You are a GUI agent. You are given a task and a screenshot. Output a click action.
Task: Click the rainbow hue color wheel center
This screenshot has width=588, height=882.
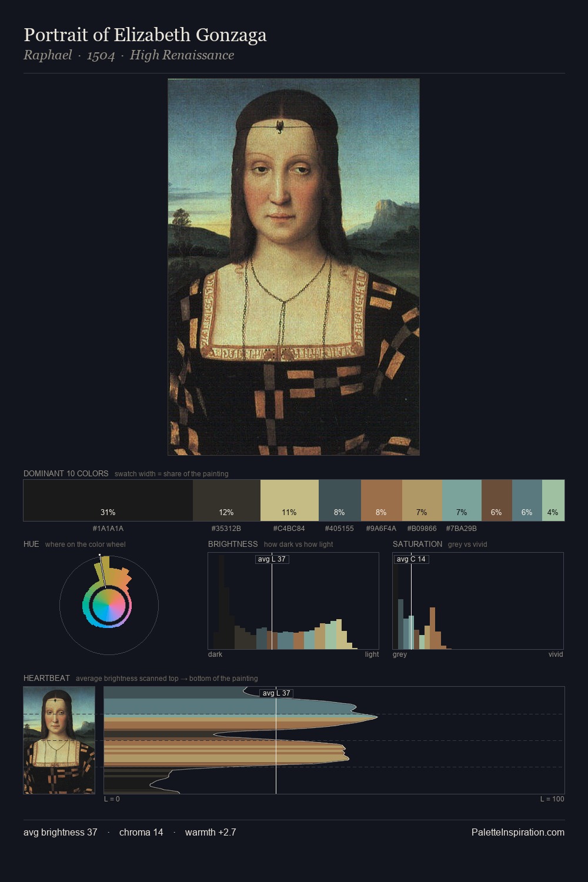tap(109, 606)
